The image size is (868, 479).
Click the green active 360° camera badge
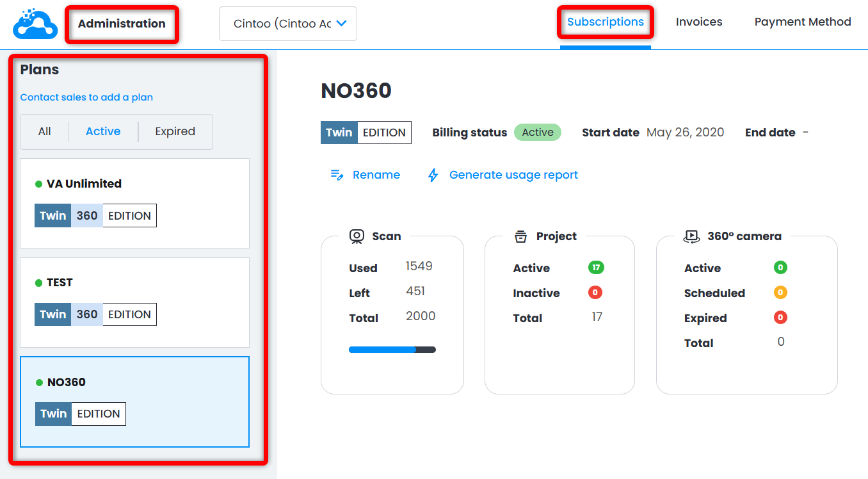pos(780,268)
